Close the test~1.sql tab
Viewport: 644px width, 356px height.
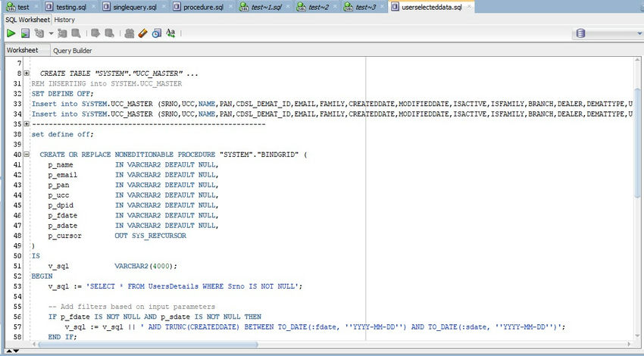289,7
